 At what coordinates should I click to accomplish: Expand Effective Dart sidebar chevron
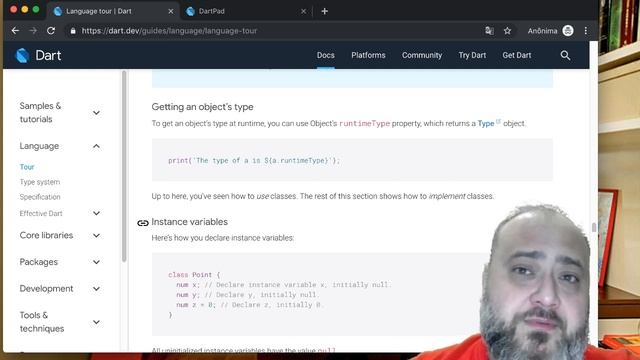pyautogui.click(x=96, y=213)
